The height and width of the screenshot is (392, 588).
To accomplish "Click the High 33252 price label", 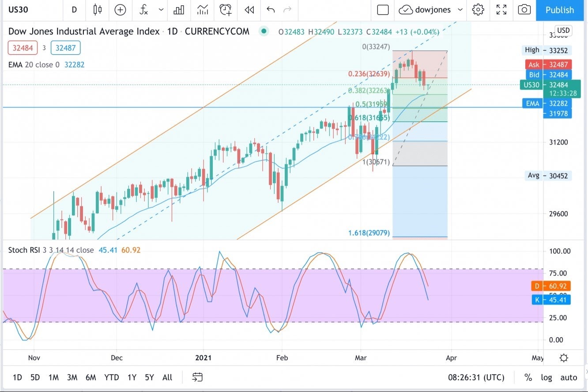I will [x=547, y=50].
